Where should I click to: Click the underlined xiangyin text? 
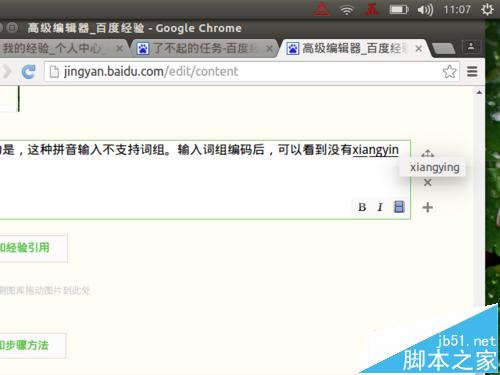click(x=376, y=150)
